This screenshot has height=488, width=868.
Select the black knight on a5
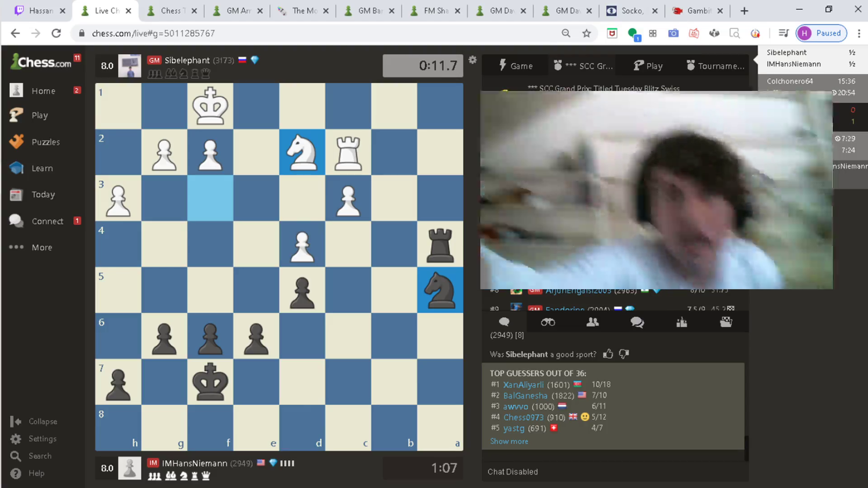(440, 290)
